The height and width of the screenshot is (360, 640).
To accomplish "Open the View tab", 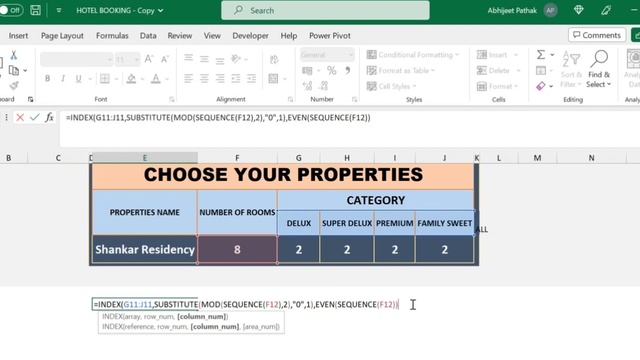I will 212,36.
